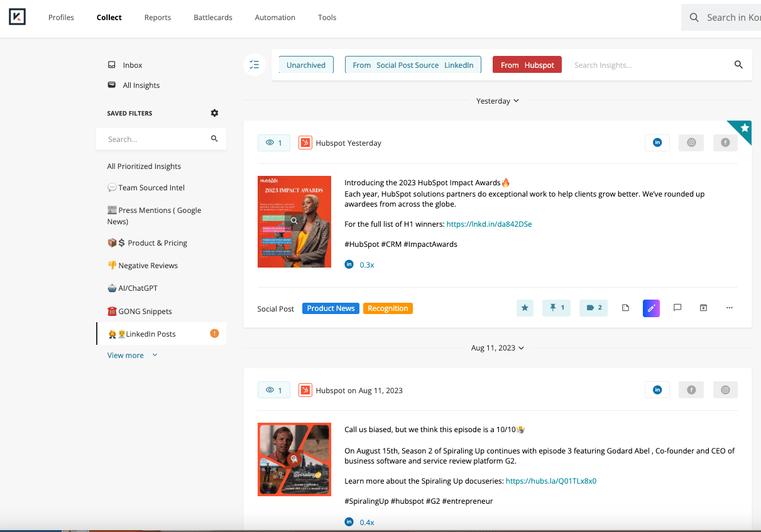Select Negative Reviews filter

(x=143, y=266)
